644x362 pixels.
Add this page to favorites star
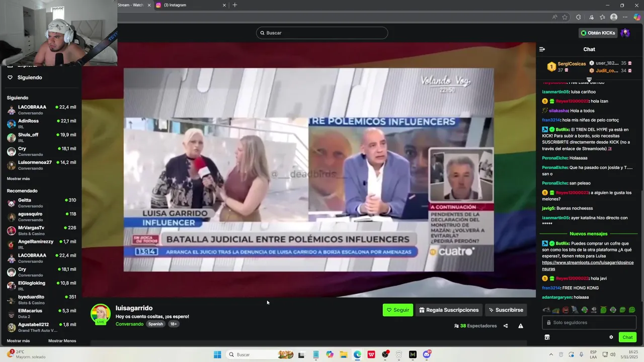click(565, 17)
